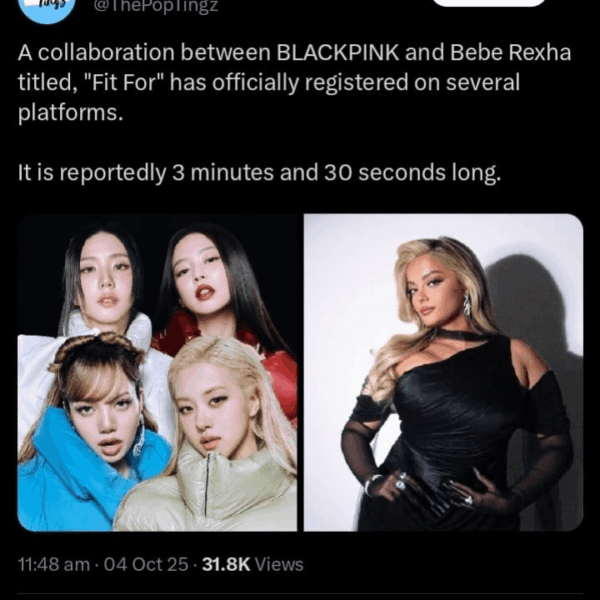Viewport: 600px width, 600px height.
Task: Tap the word "Views" label
Action: click(279, 564)
